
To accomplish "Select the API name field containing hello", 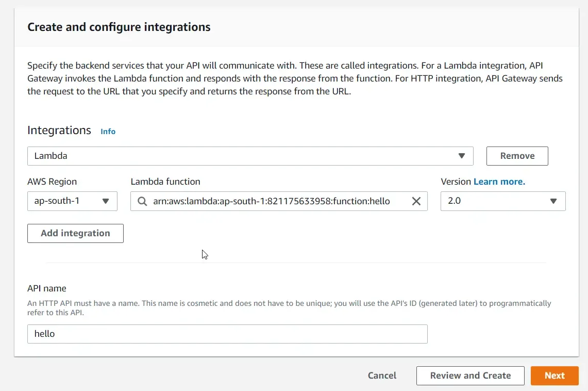I will [x=227, y=334].
